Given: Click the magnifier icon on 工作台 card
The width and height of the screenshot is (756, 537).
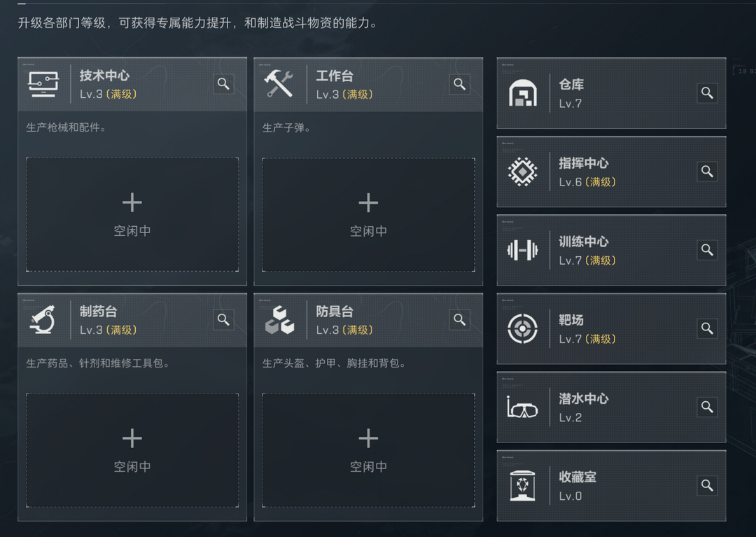Looking at the screenshot, I should click(459, 84).
